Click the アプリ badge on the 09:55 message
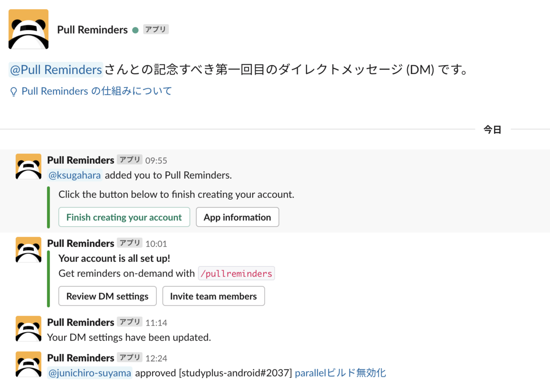The image size is (550, 392). (x=130, y=159)
